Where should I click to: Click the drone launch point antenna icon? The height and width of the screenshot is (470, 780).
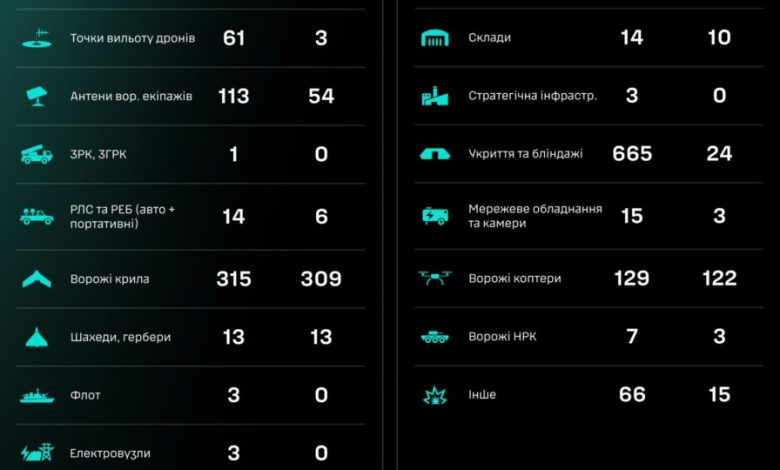click(37, 38)
